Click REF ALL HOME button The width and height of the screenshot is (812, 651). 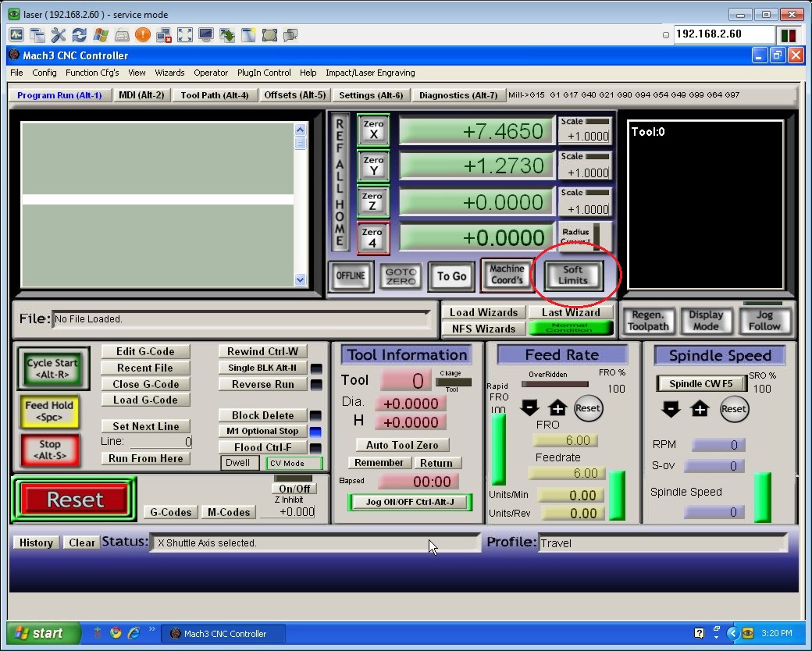coord(340,183)
